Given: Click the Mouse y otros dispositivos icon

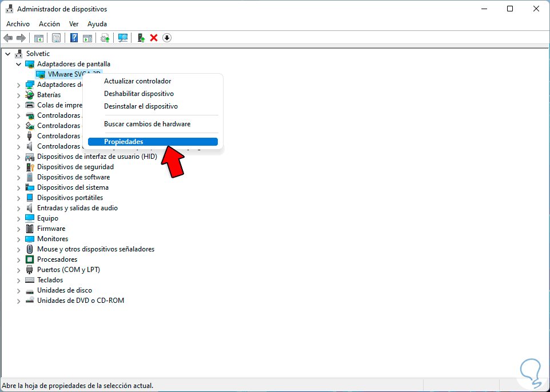Looking at the screenshot, I should coord(30,249).
